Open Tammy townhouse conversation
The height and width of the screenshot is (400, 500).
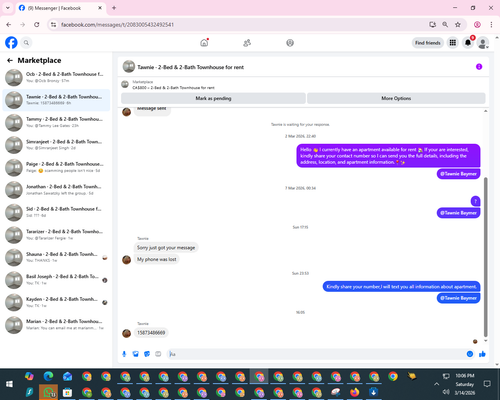click(x=56, y=122)
